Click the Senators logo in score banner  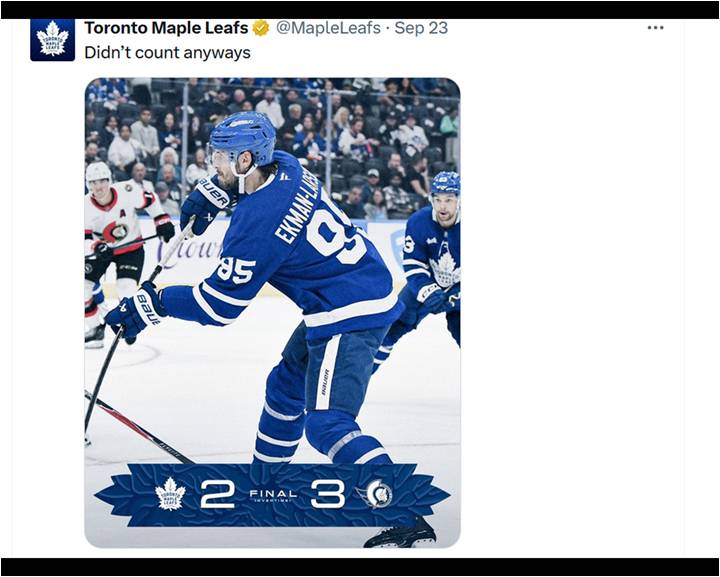click(x=377, y=494)
